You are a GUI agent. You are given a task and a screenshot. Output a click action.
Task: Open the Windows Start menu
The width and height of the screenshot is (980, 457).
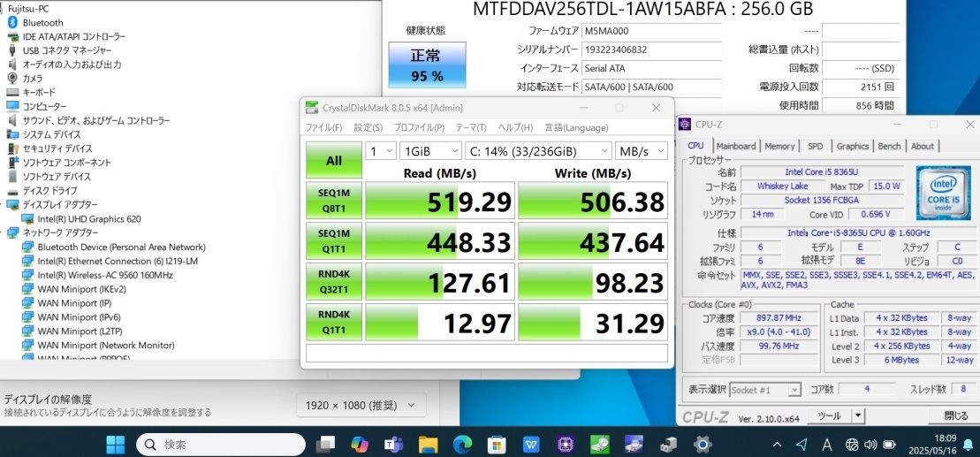tap(115, 445)
